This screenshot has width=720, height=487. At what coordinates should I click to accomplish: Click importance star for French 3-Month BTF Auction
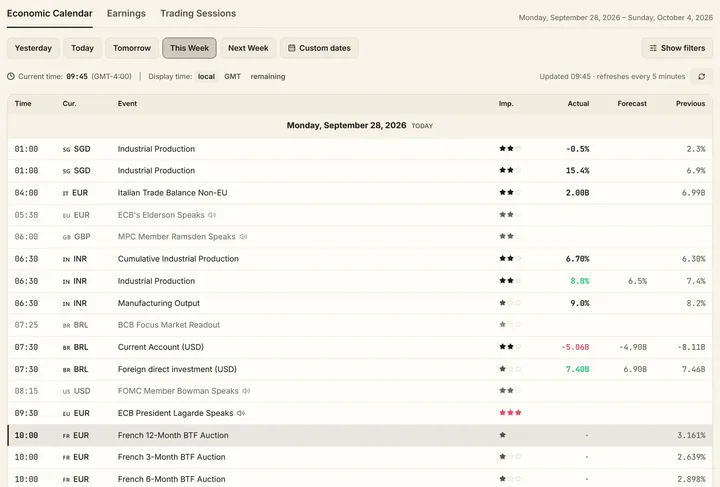(x=510, y=457)
